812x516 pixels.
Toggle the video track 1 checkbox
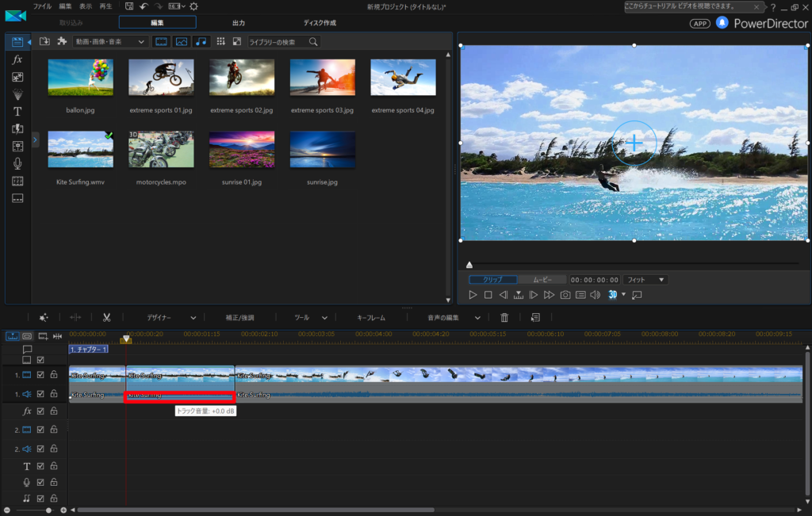click(x=40, y=375)
